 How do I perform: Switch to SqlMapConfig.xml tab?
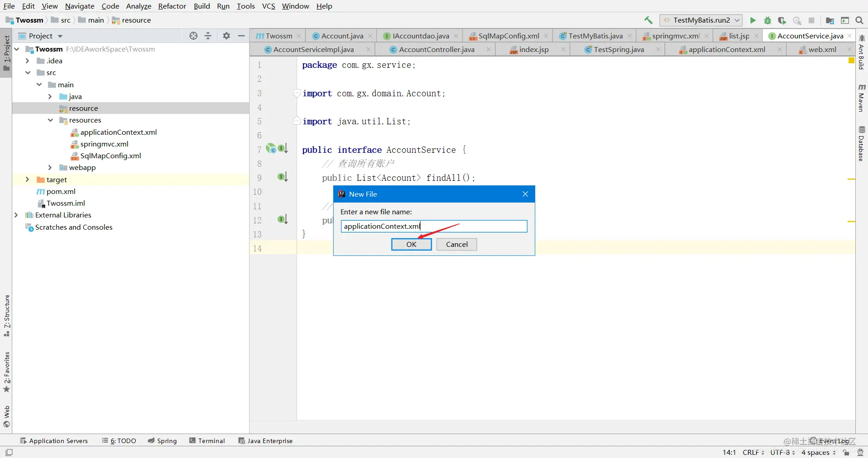pyautogui.click(x=509, y=36)
